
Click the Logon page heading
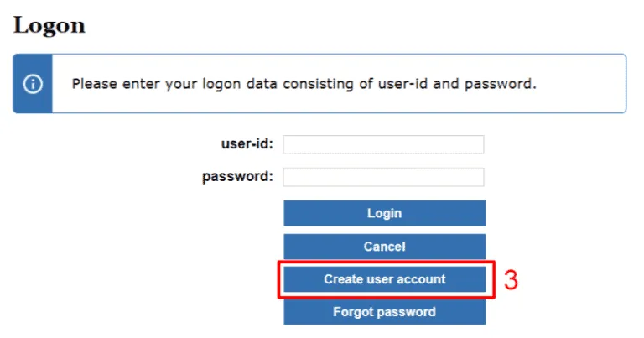click(49, 25)
